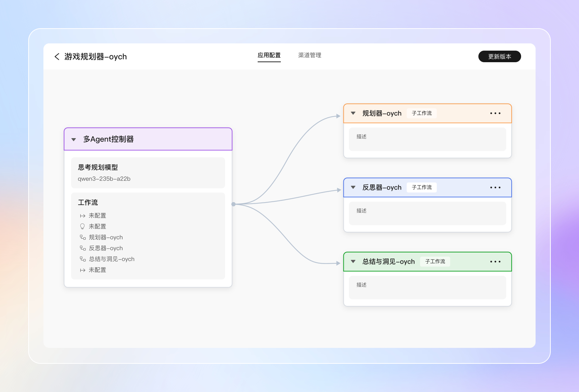The width and height of the screenshot is (579, 392).
Task: Click the connector dot on 多Agent控制器 node
Action: 233,204
